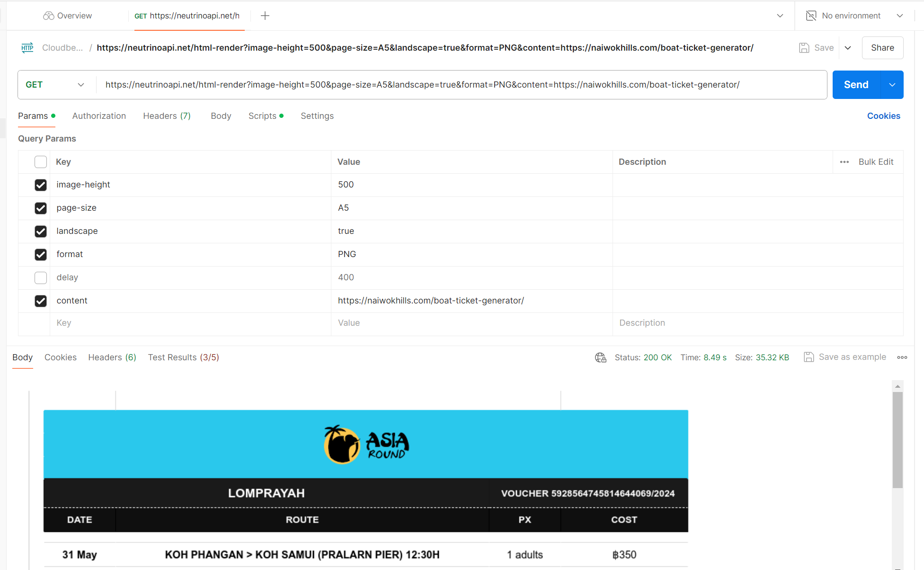Click the network globe lock icon
The width and height of the screenshot is (924, 570).
pos(601,357)
